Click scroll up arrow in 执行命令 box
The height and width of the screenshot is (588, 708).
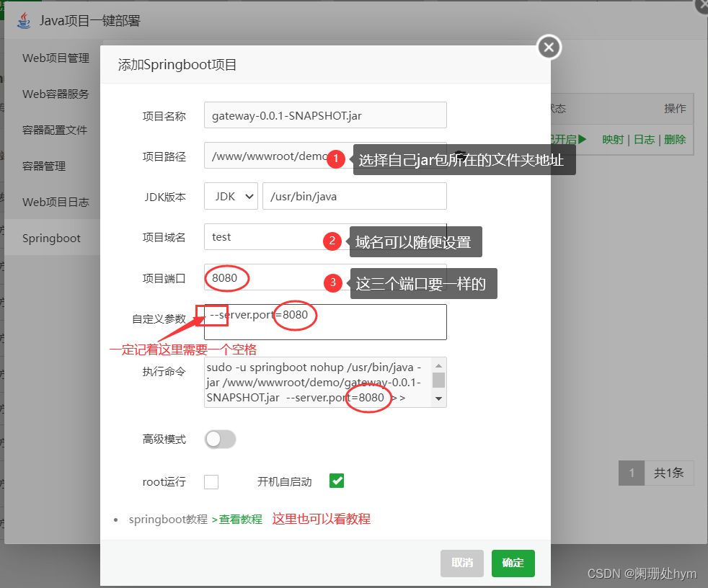(438, 365)
